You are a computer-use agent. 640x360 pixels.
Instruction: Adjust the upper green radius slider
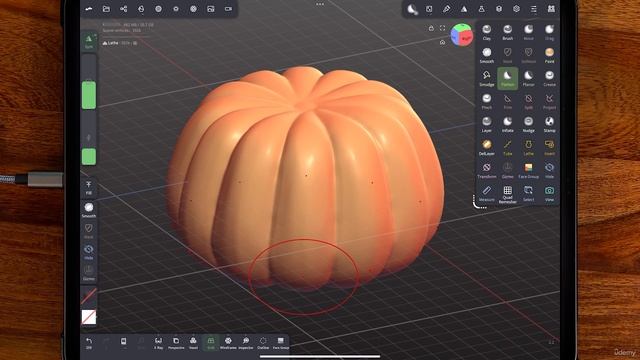tap(89, 95)
